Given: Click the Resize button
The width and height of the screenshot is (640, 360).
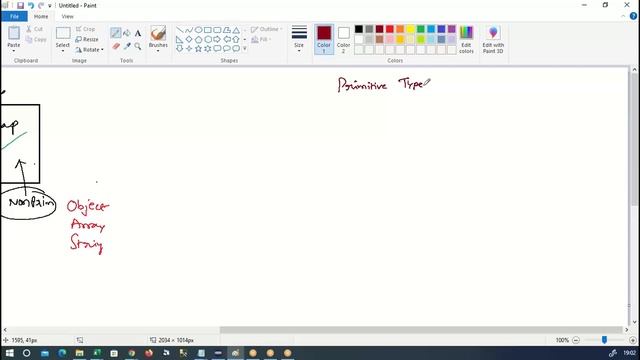Looking at the screenshot, I should tap(87, 39).
